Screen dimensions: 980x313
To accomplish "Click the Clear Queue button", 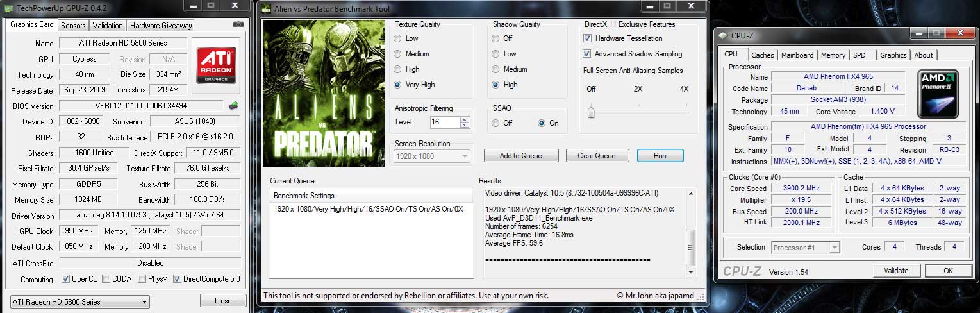I will coord(597,156).
